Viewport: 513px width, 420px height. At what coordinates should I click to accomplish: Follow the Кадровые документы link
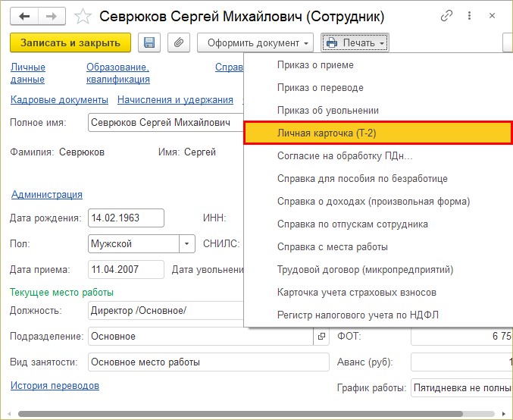point(59,99)
